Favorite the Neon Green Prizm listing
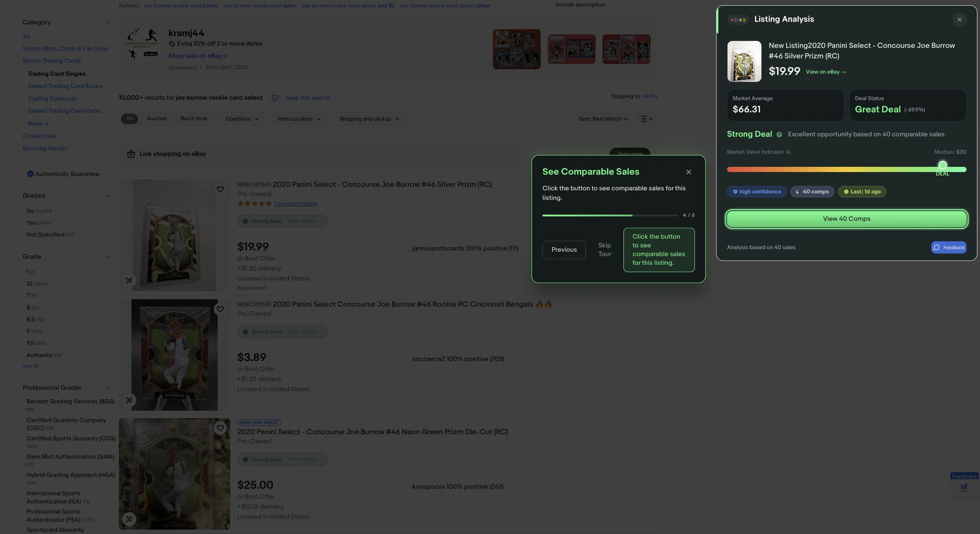 (220, 428)
